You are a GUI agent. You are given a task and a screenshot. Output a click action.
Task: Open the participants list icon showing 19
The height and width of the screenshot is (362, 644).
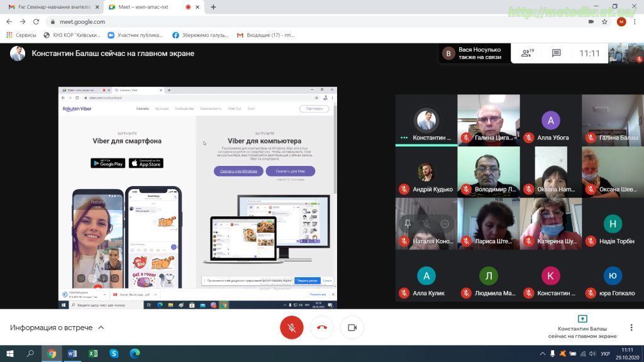click(x=528, y=53)
